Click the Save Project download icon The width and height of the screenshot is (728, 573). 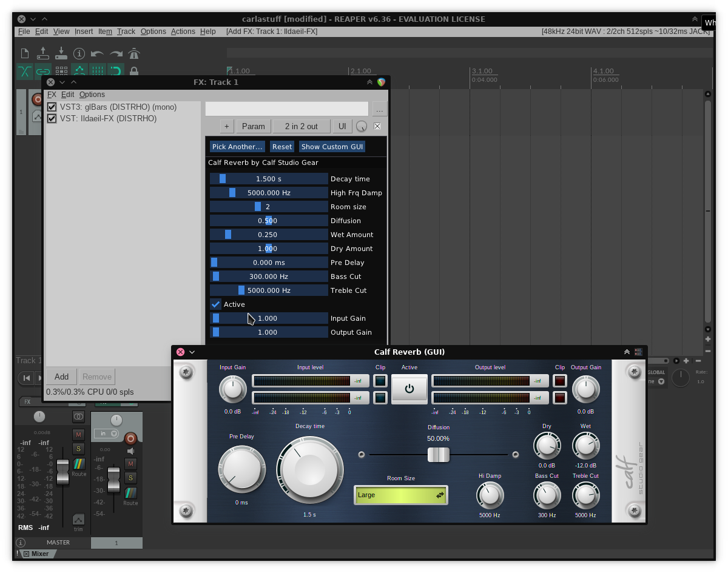click(61, 53)
